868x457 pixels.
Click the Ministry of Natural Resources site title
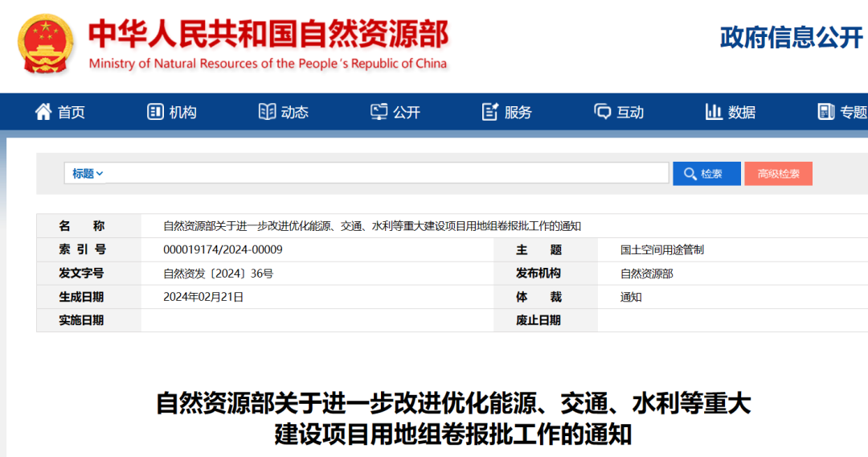[x=268, y=35]
